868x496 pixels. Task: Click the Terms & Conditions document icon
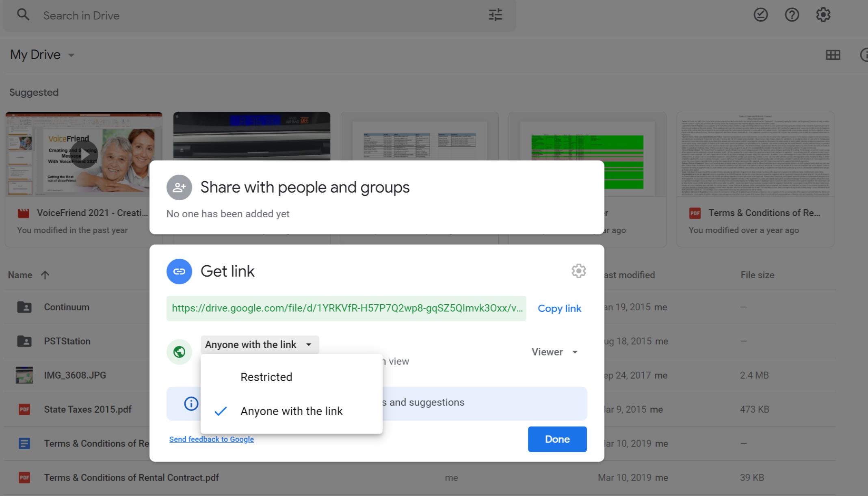24,443
